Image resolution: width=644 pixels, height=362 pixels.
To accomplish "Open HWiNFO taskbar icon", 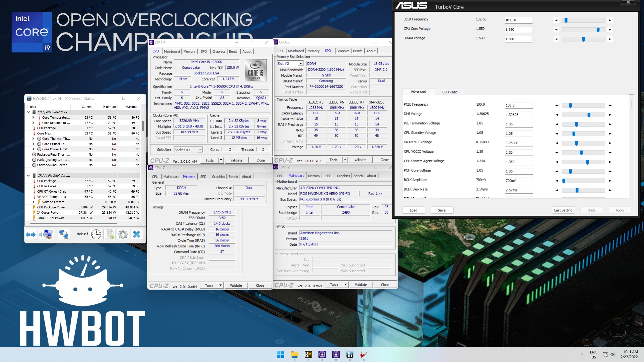I will pos(350,354).
